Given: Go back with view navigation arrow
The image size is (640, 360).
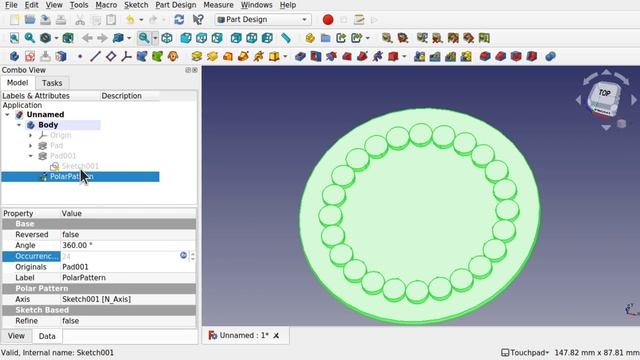Looking at the screenshot, I should coord(87,38).
